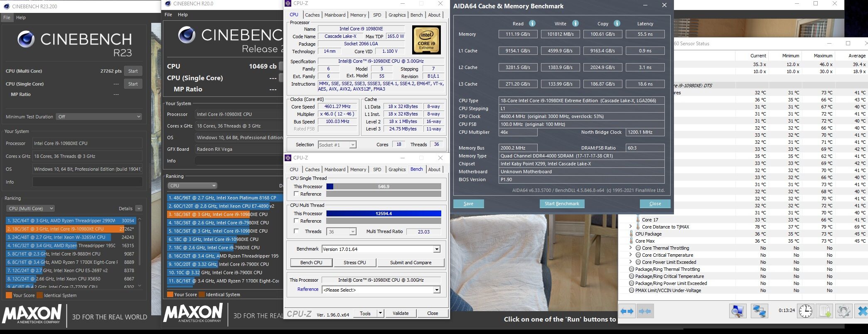Enable Reference checkbox under CPU Single Thread

[x=296, y=194]
